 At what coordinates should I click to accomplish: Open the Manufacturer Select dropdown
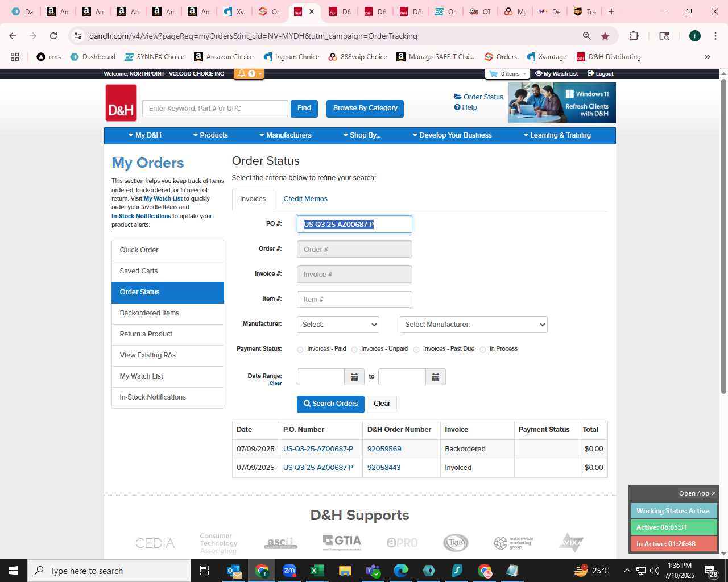pos(338,325)
